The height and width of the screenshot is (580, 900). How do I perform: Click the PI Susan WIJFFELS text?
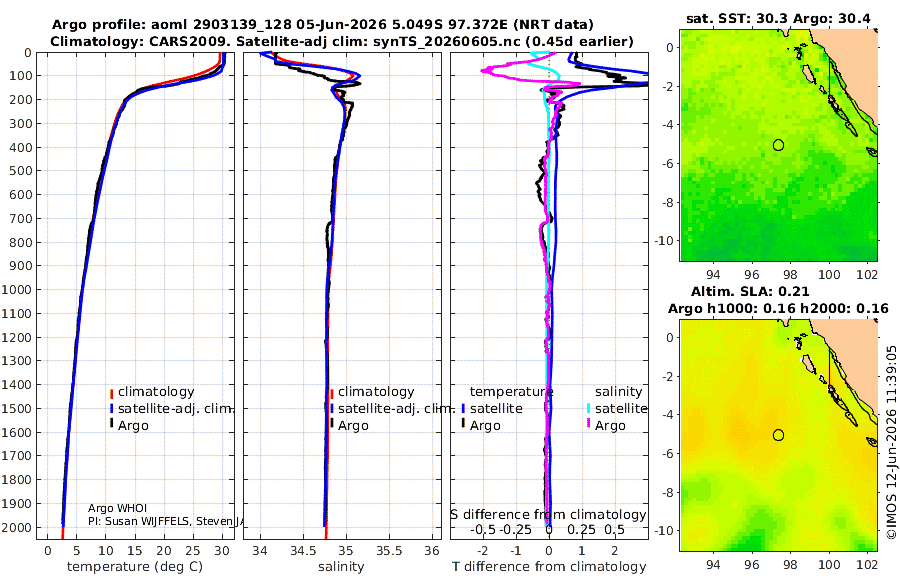pyautogui.click(x=166, y=521)
